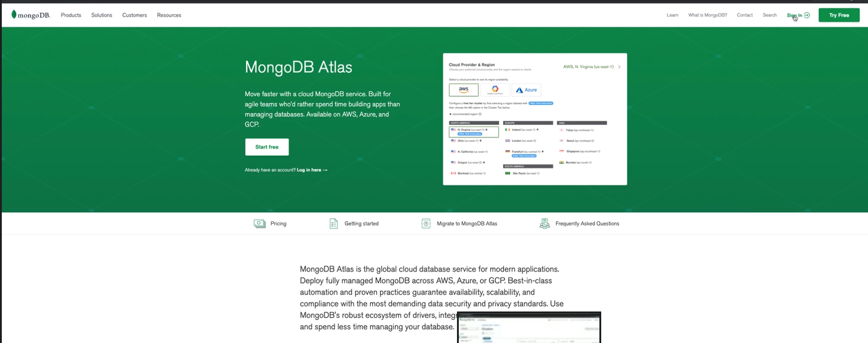Click the Pricing money icon
The image size is (868, 343).
(x=260, y=224)
